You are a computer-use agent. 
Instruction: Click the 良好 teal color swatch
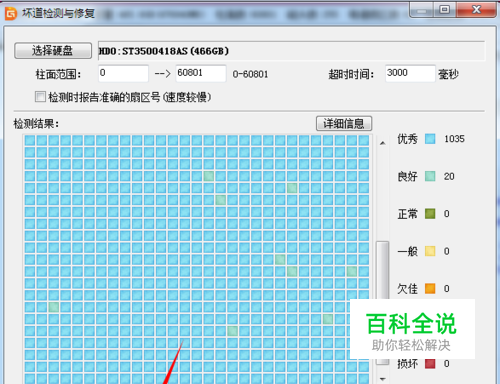pyautogui.click(x=430, y=176)
